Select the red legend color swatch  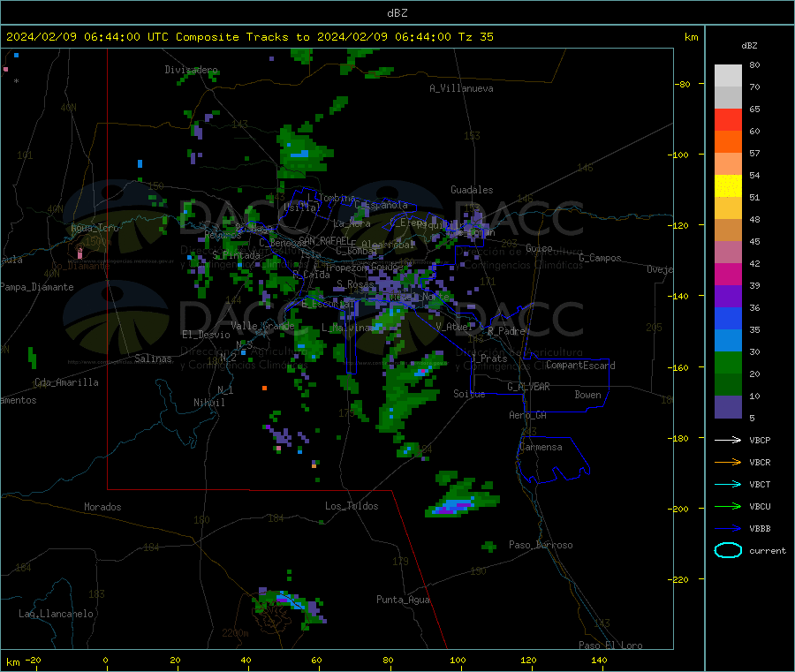(x=728, y=119)
